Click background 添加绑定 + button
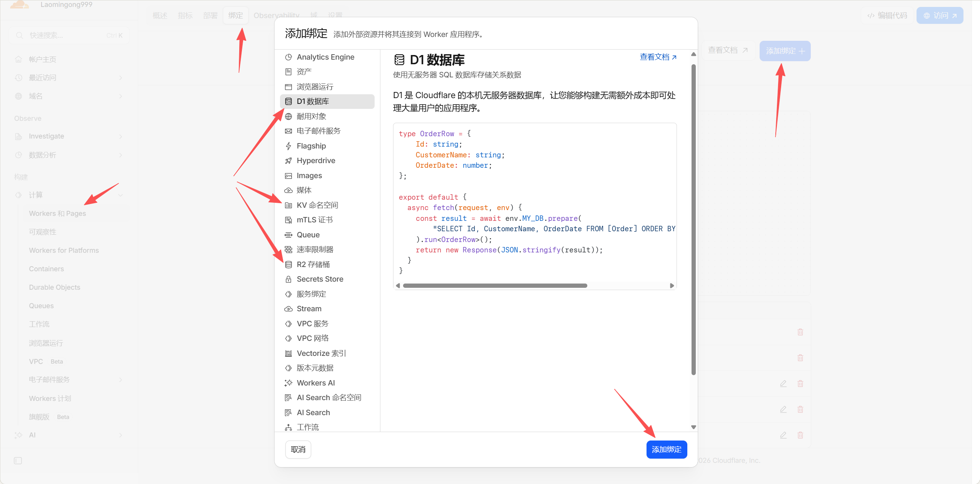980x484 pixels. [x=785, y=51]
